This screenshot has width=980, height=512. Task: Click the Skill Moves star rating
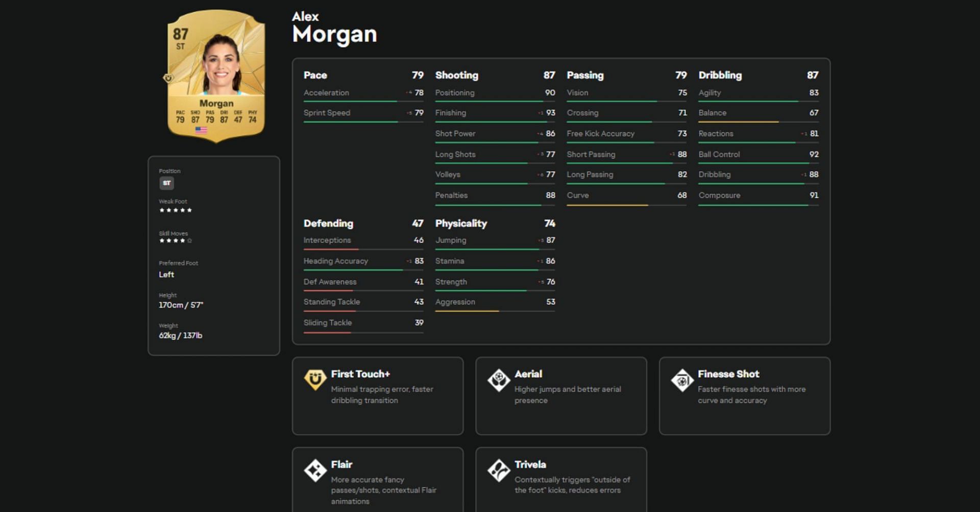click(x=175, y=241)
